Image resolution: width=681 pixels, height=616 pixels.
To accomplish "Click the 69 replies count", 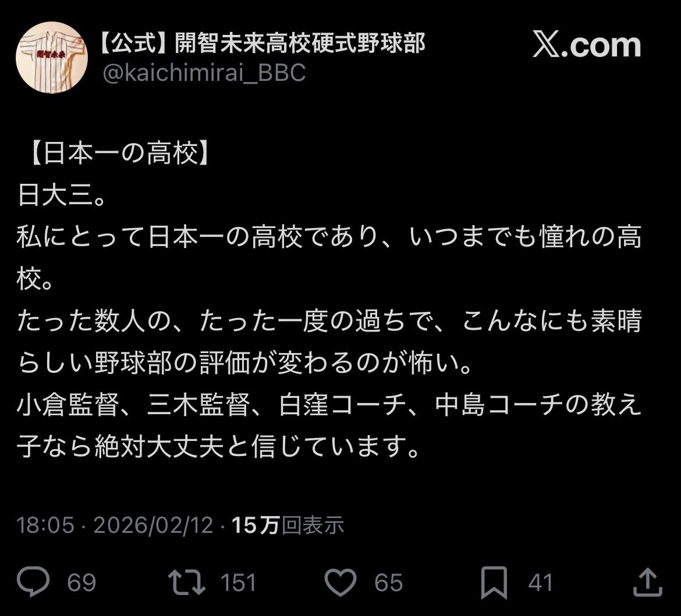I will pyautogui.click(x=81, y=583).
